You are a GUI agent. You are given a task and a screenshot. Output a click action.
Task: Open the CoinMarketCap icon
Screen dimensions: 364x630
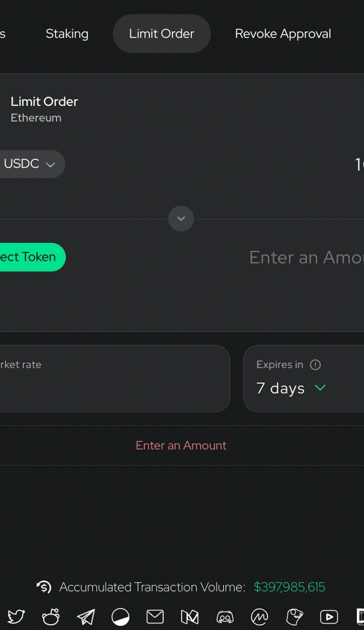pos(260,617)
